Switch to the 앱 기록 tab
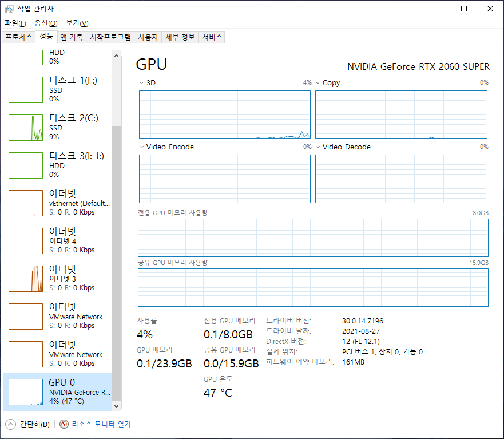This screenshot has height=439, width=504. coord(72,37)
